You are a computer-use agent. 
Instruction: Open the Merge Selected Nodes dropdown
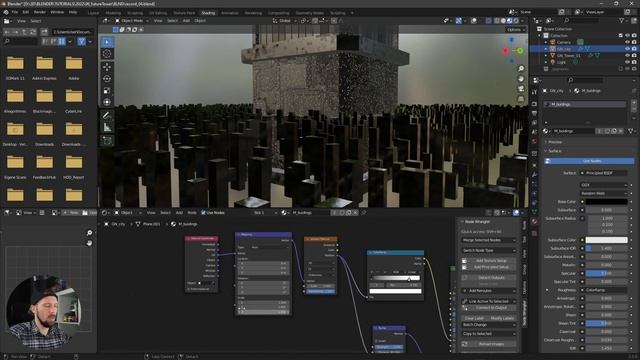coord(489,240)
